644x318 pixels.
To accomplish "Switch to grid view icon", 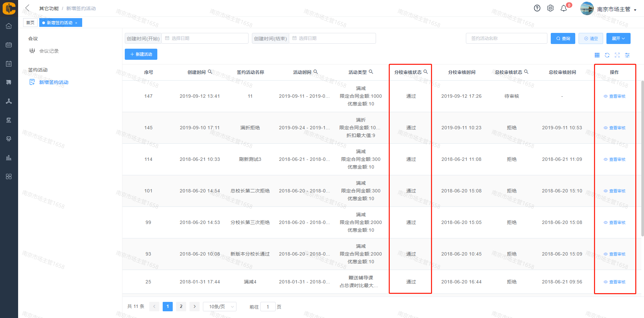I will (x=597, y=55).
